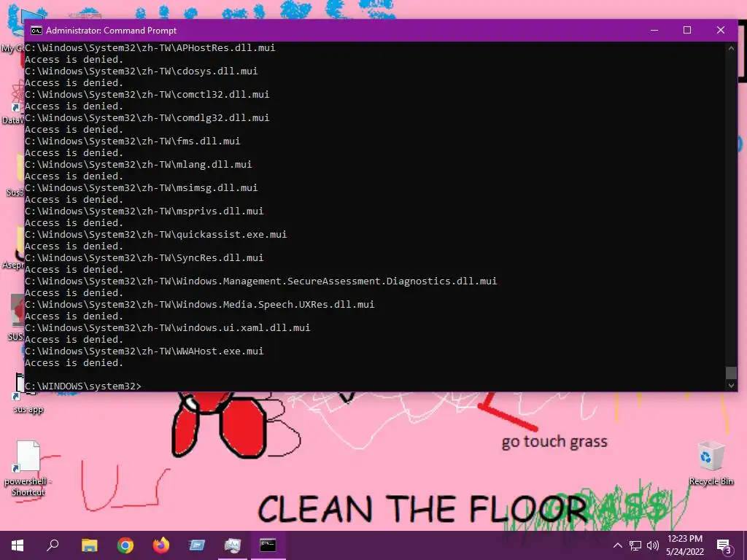Image resolution: width=747 pixels, height=560 pixels.
Task: Click the SyncRes.dll.mui path line
Action: click(x=144, y=257)
